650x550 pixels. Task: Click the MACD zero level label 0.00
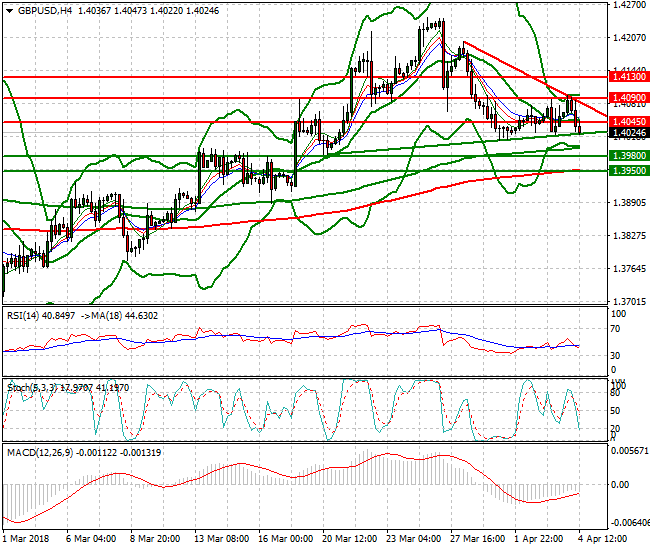620,485
